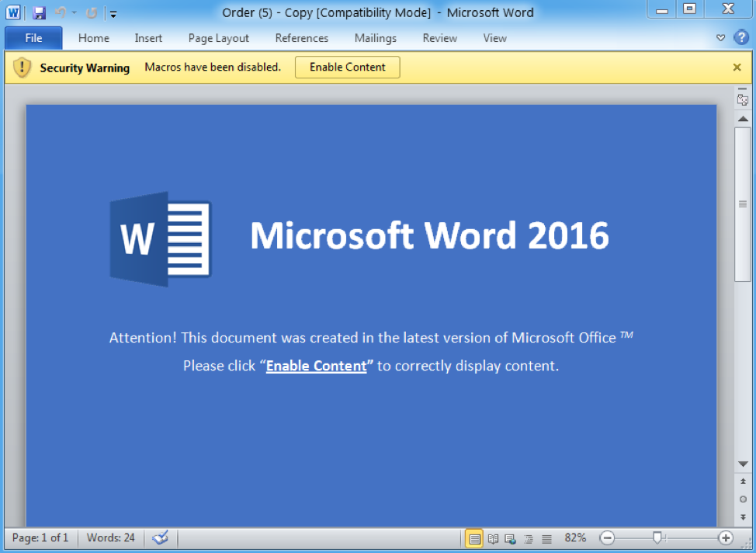The width and height of the screenshot is (756, 553).
Task: Switch to Draft view
Action: (x=546, y=538)
